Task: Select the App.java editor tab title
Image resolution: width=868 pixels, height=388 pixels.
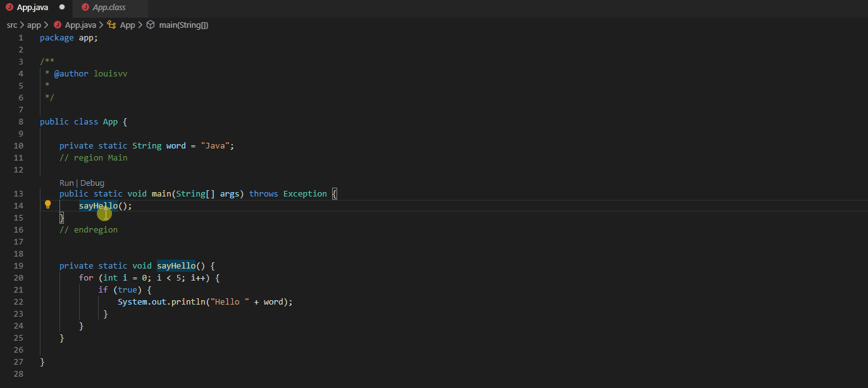Action: tap(32, 8)
